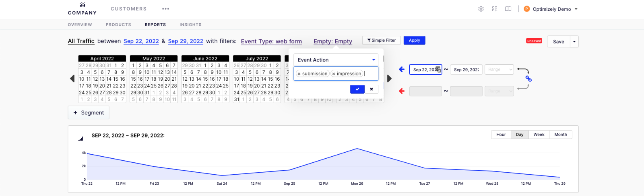
Task: Expand Optimizely Demo account menu
Action: [x=555, y=9]
